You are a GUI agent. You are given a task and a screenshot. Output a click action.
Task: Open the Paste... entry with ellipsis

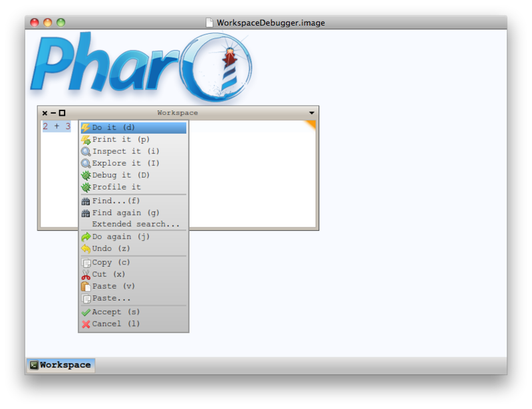[x=134, y=299]
